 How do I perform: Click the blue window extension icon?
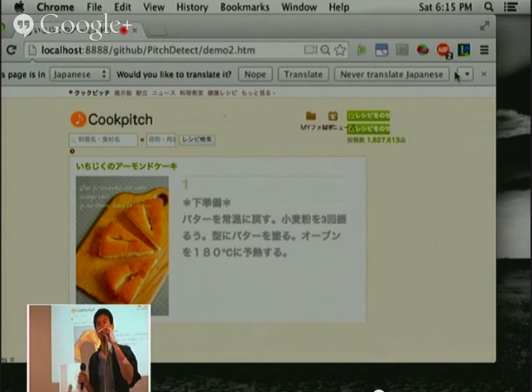coord(381,50)
